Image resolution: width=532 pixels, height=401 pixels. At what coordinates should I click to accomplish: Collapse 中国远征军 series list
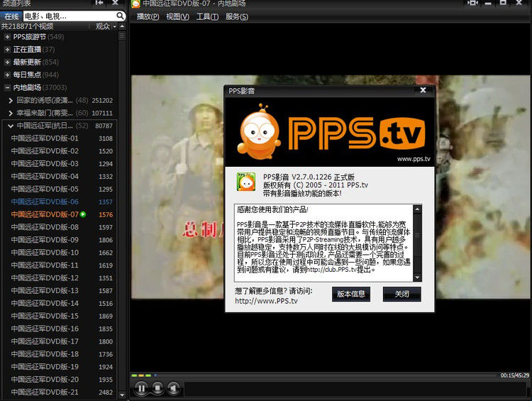click(x=11, y=126)
